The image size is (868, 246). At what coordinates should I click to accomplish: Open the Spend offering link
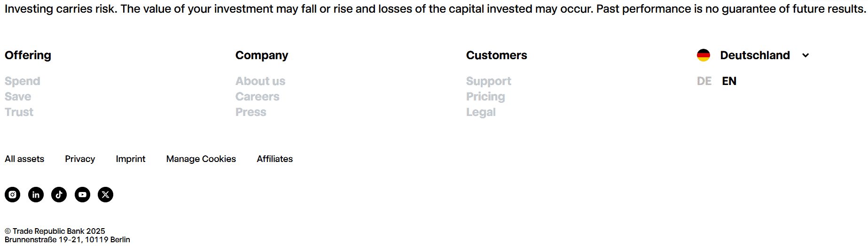click(23, 81)
